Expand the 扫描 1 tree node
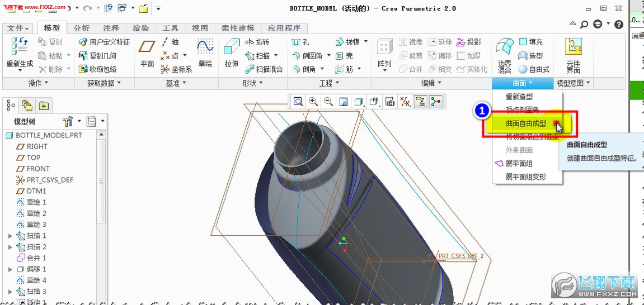 point(10,236)
